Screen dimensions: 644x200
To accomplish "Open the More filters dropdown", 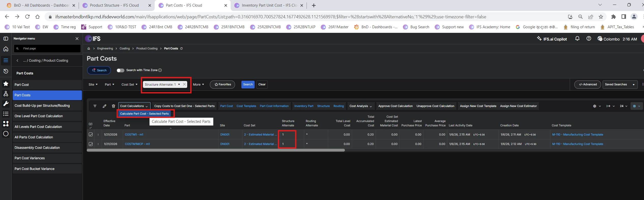I will coord(198,84).
